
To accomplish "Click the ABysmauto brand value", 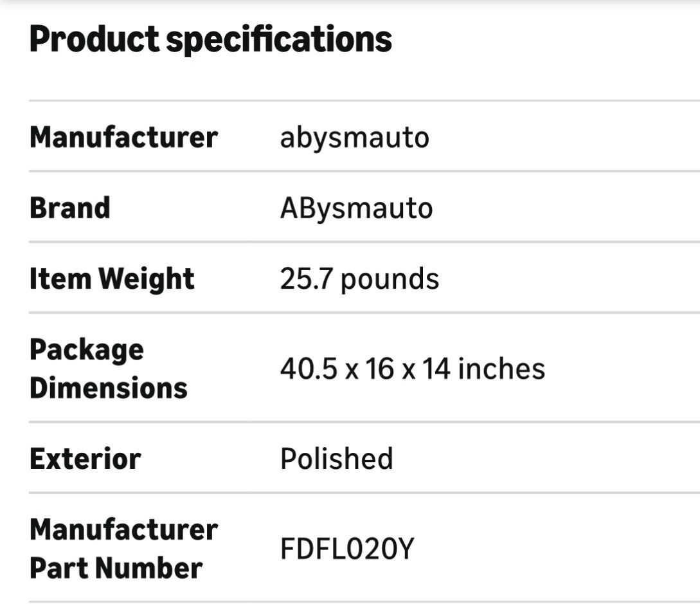I will pos(356,209).
